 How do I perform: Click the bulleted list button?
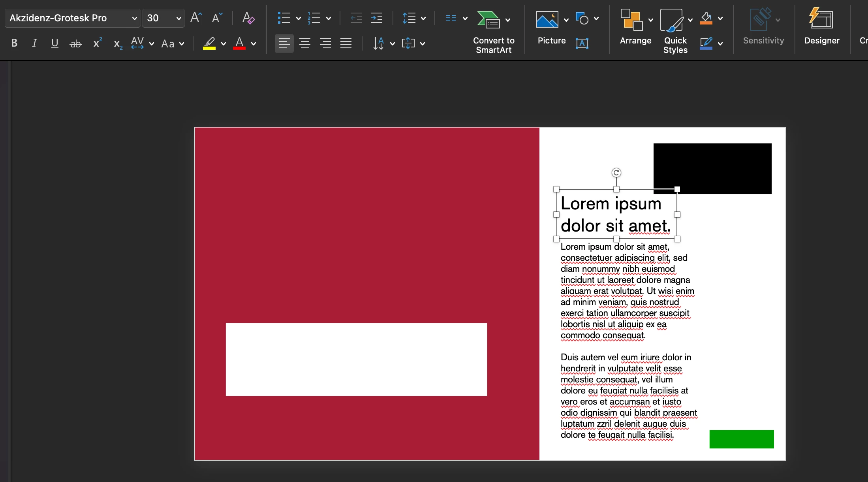click(x=284, y=18)
